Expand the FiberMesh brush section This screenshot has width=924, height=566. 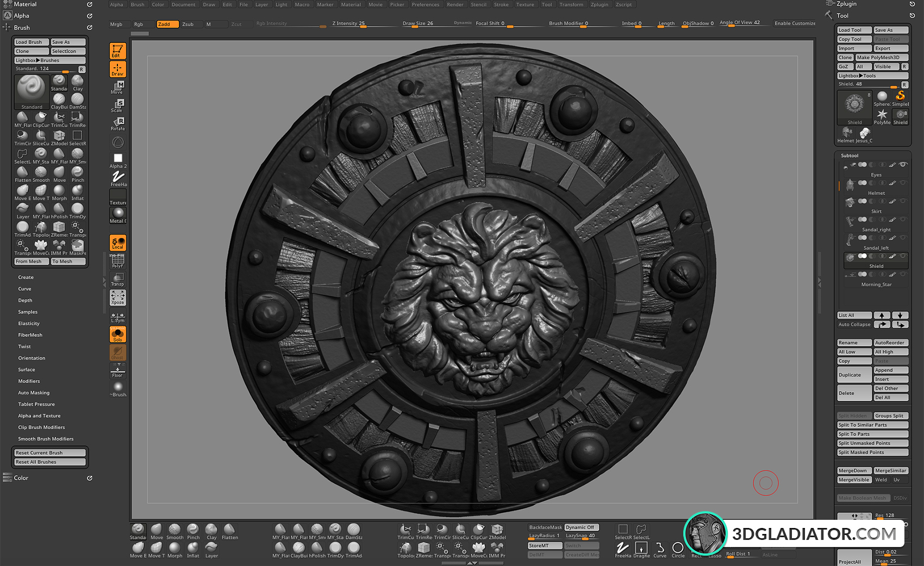30,335
